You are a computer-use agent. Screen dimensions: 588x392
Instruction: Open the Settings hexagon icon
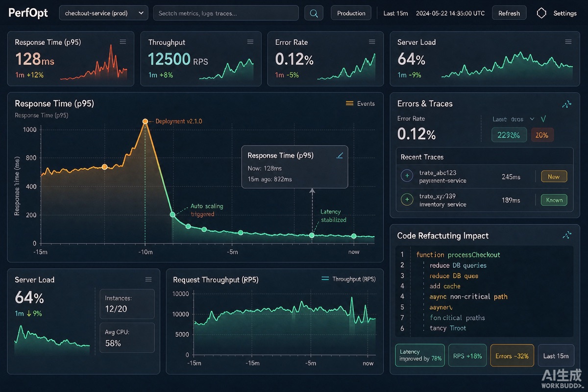click(541, 13)
